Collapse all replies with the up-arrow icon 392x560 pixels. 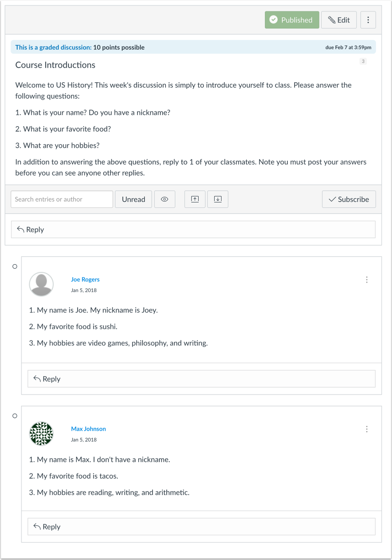click(x=195, y=199)
